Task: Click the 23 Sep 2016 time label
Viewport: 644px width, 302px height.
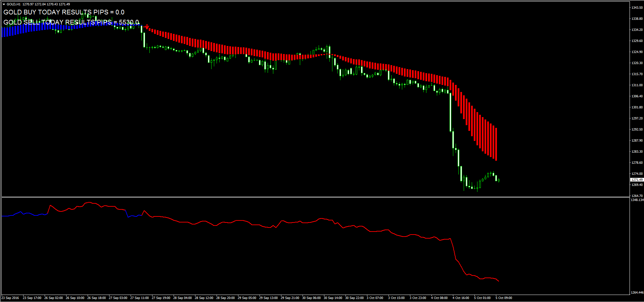Action: pyautogui.click(x=10, y=298)
